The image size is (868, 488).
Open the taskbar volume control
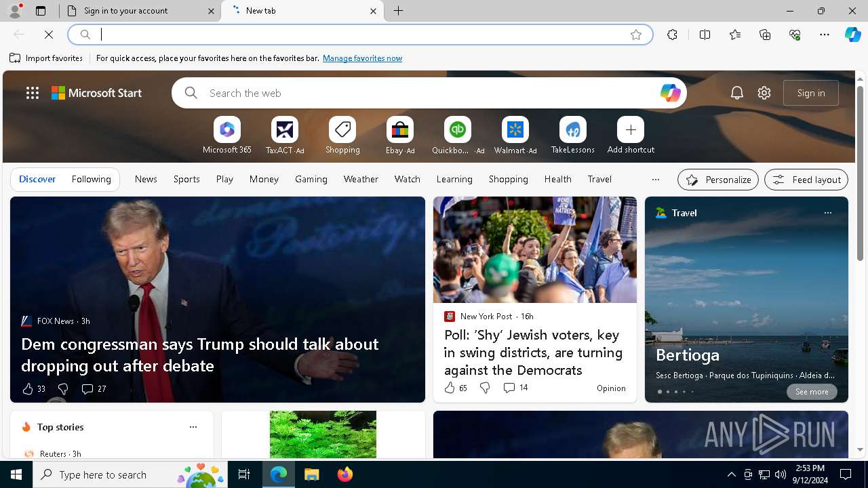coord(781,474)
